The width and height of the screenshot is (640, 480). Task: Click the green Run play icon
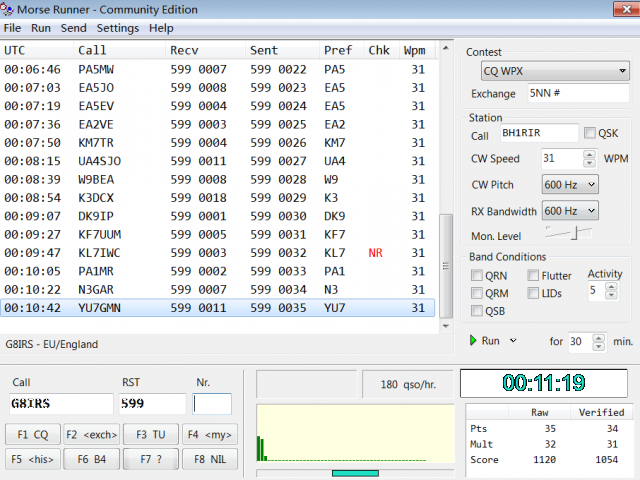pos(473,340)
